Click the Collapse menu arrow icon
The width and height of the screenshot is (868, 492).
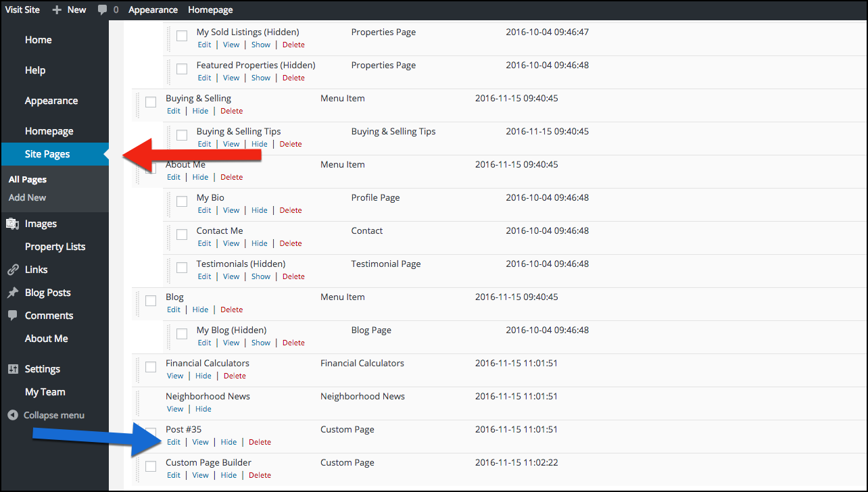click(12, 415)
